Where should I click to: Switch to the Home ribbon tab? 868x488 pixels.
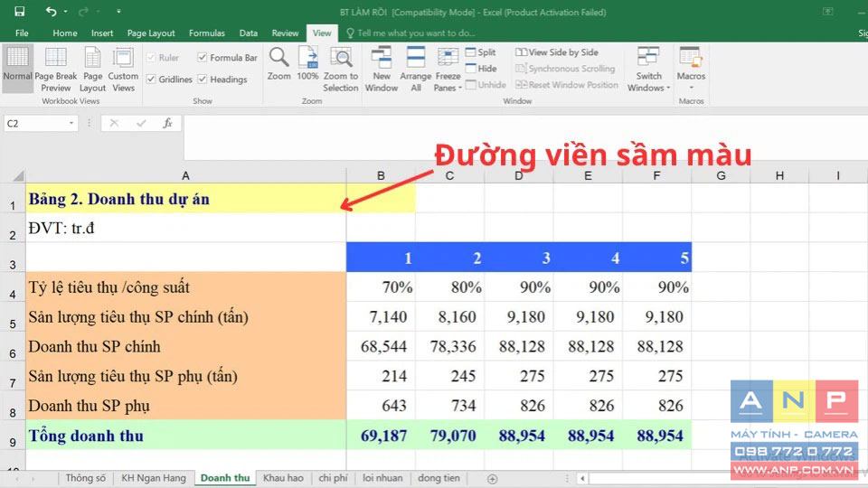tap(65, 33)
